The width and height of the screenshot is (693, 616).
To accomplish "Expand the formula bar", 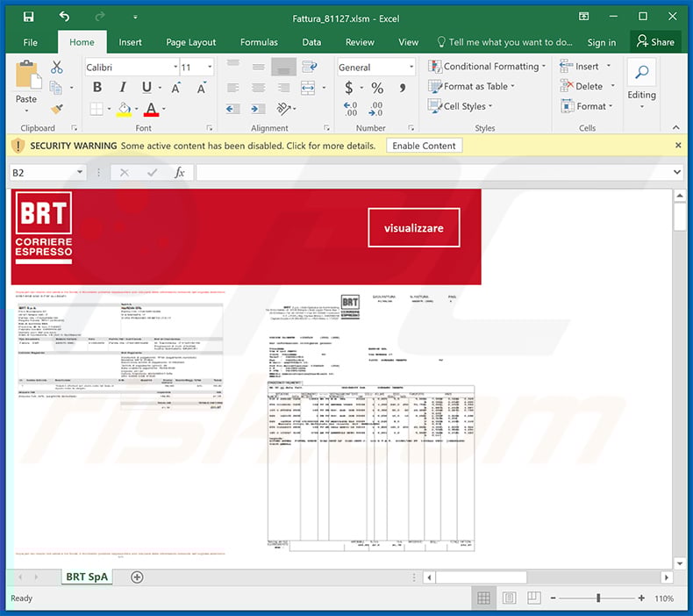I will point(676,172).
